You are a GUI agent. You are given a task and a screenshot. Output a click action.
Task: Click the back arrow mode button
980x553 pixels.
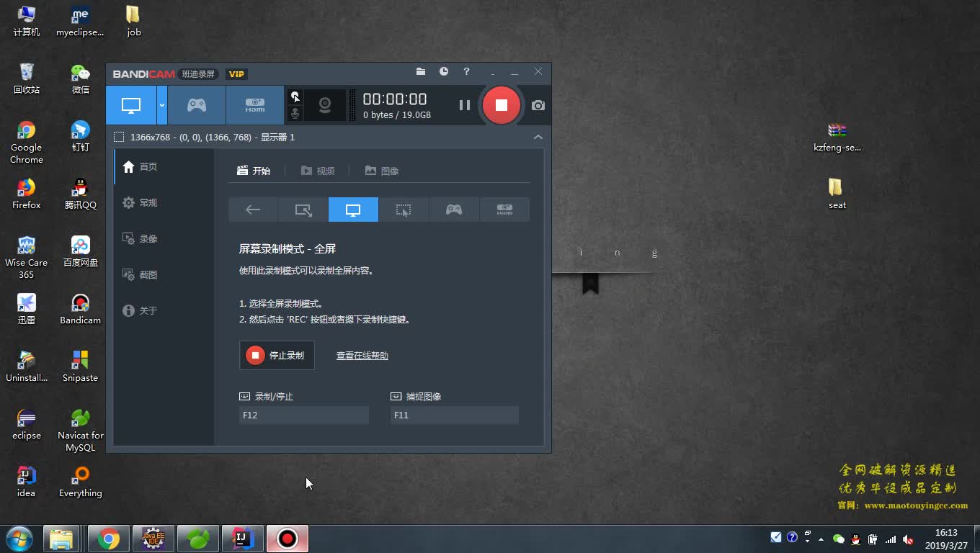[253, 210]
